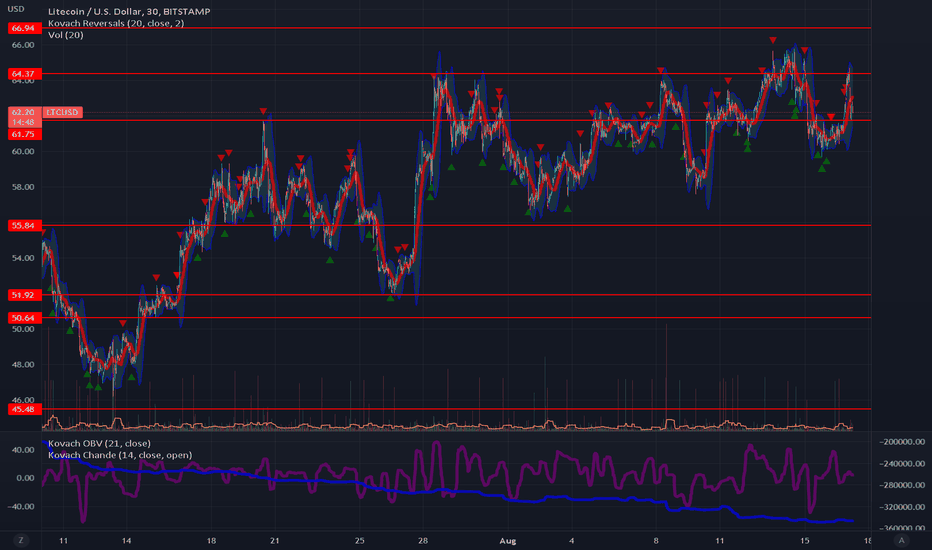Select the 50.64 horizontal line label

click(x=24, y=318)
